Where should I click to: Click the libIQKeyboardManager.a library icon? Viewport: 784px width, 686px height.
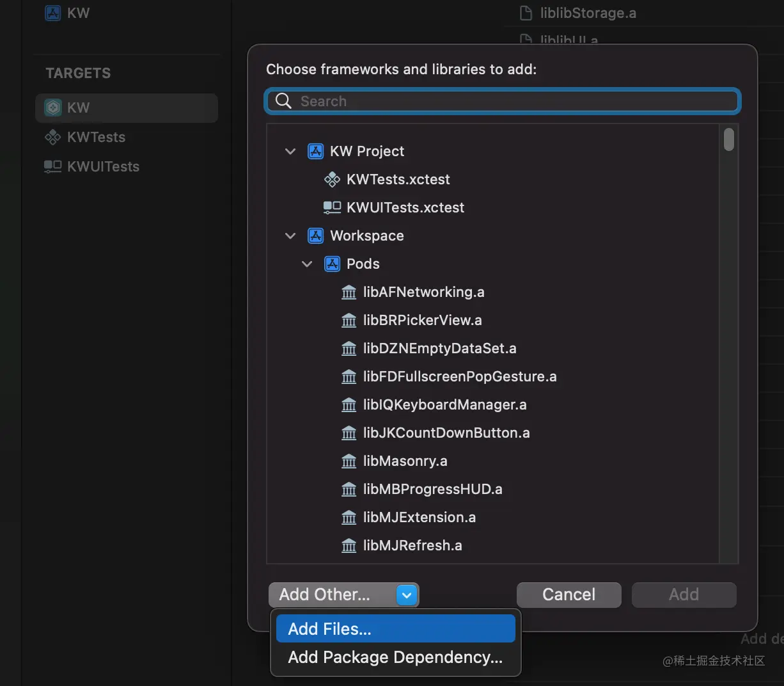pos(349,405)
